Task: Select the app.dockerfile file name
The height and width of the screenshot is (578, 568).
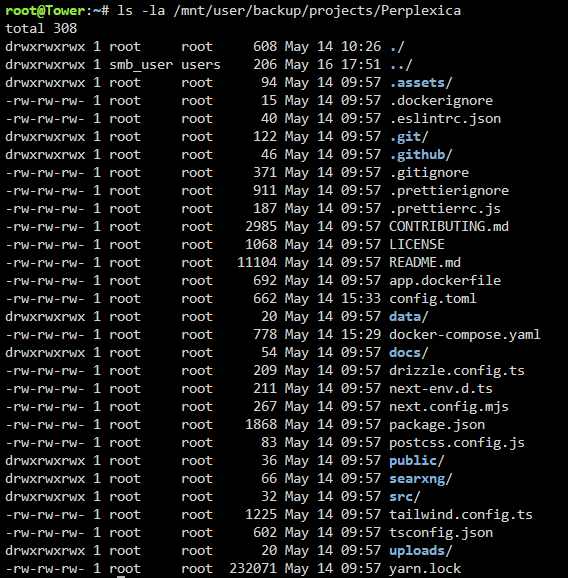Action: (x=445, y=281)
